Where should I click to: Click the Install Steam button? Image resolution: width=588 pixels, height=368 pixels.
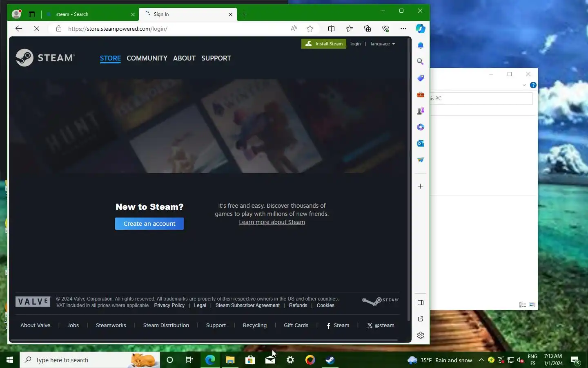click(x=324, y=44)
